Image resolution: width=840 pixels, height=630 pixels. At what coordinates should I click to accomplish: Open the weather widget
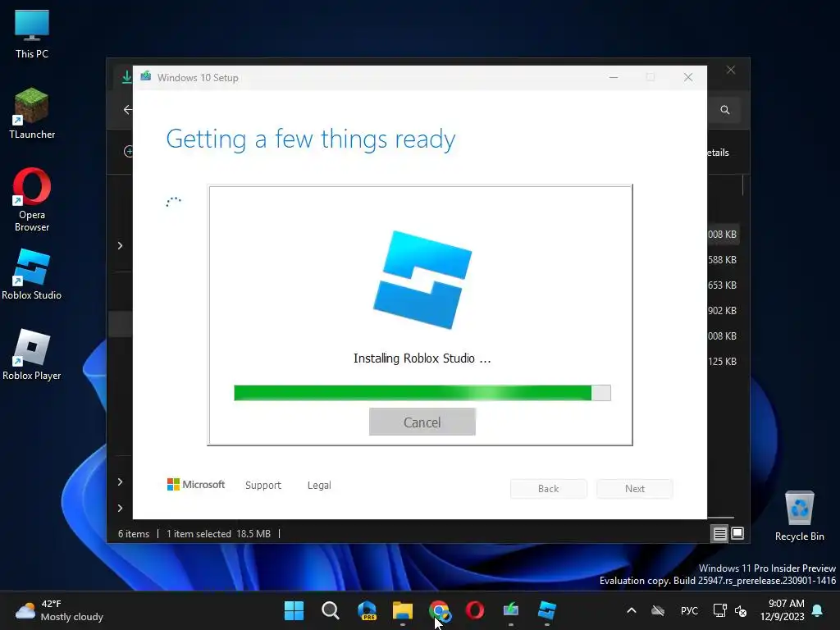tap(59, 610)
